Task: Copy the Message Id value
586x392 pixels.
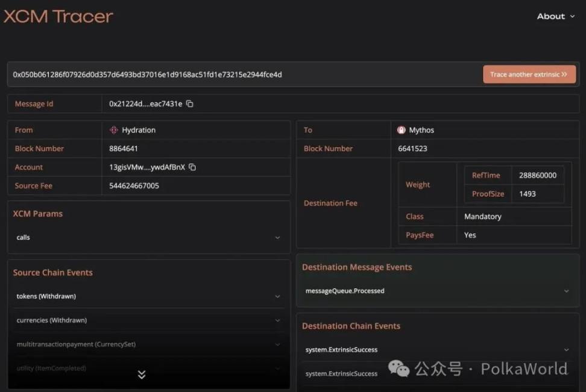Action: coord(190,104)
